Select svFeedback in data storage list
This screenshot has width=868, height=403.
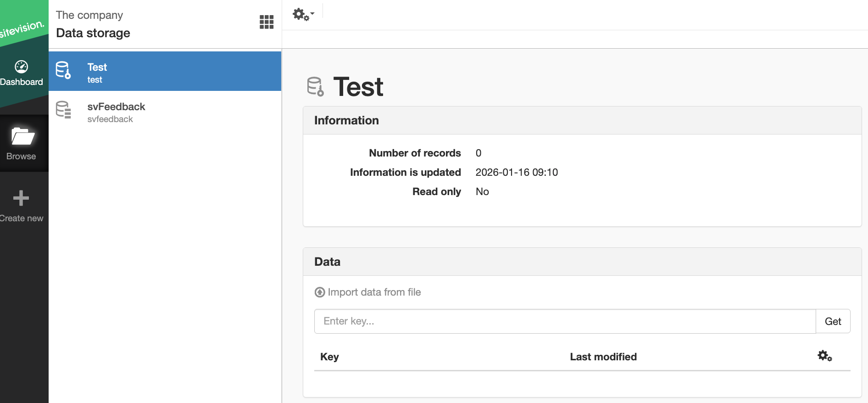click(x=165, y=112)
